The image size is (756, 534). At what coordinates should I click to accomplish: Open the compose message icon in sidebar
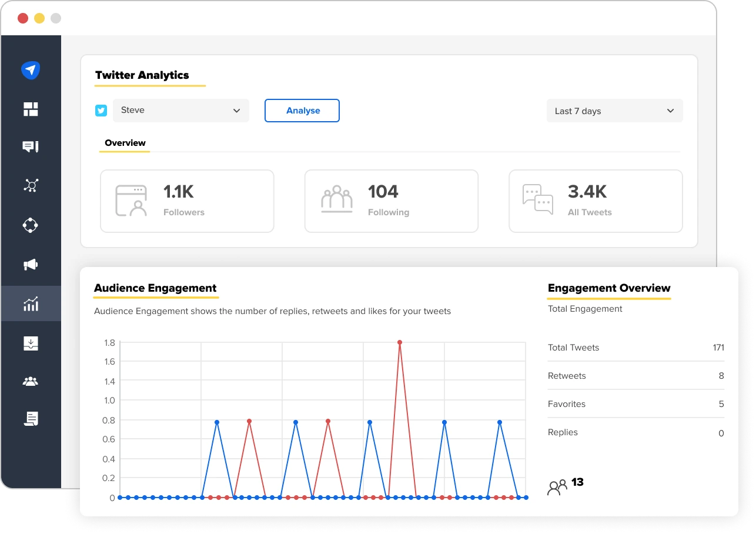(31, 147)
